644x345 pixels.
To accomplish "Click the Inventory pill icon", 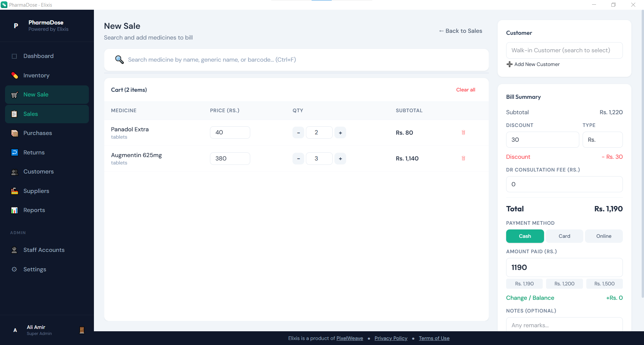I will [x=14, y=75].
